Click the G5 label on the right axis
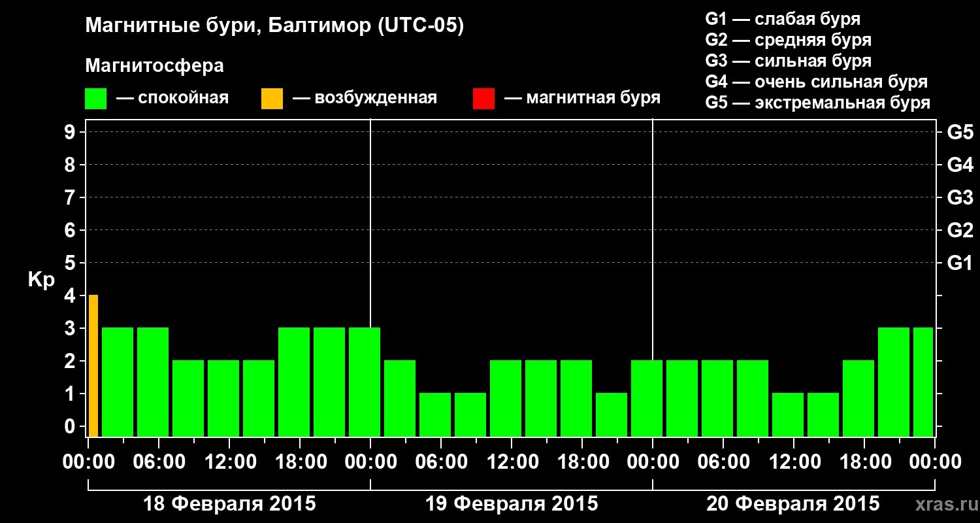 pyautogui.click(x=960, y=133)
